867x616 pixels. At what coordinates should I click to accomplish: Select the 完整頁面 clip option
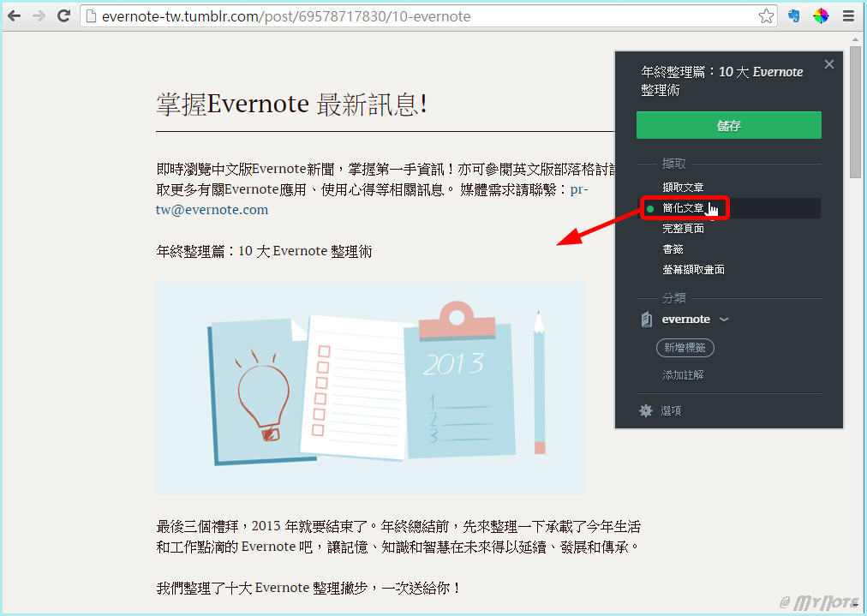coord(683,229)
